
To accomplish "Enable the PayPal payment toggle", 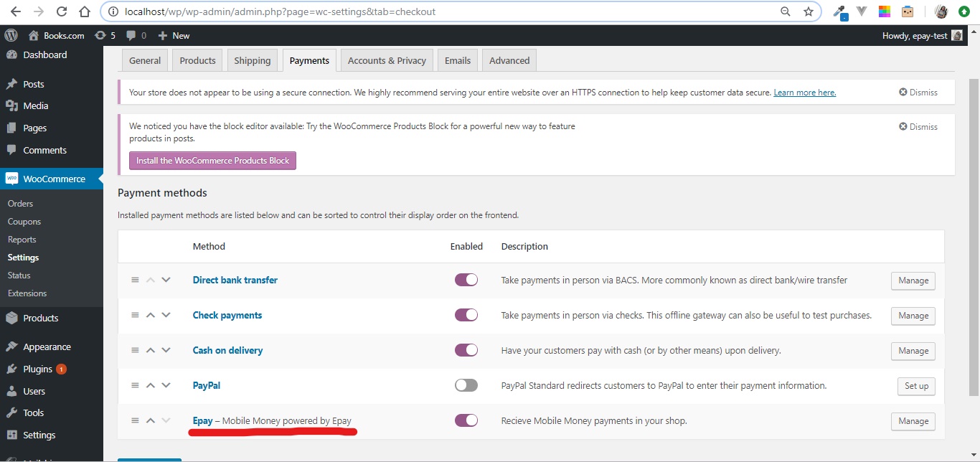I will click(466, 385).
